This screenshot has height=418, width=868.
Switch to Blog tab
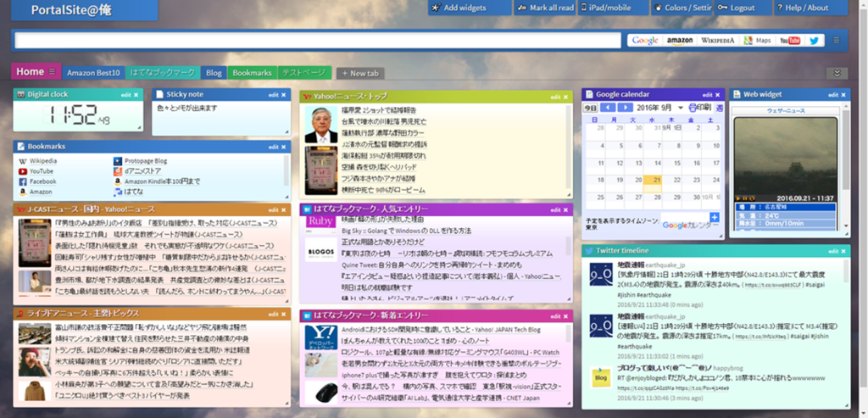pyautogui.click(x=214, y=73)
